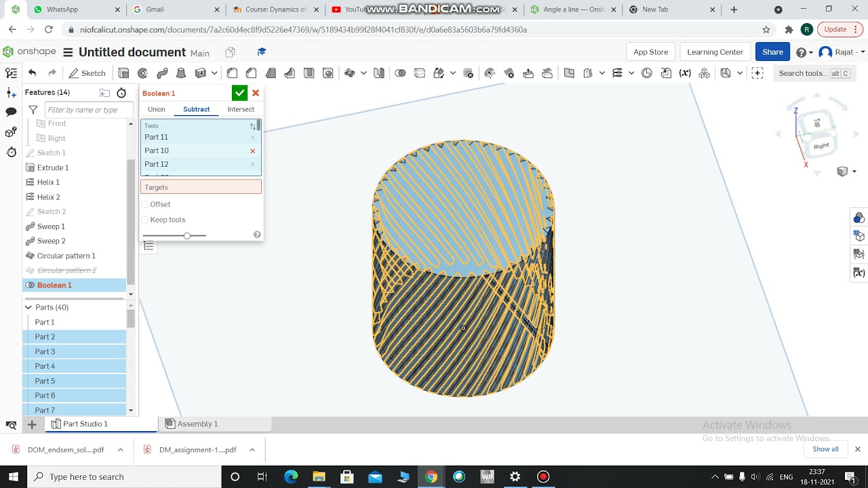Select the Extrude tool in toolbar
The width and height of the screenshot is (868, 488).
point(123,73)
